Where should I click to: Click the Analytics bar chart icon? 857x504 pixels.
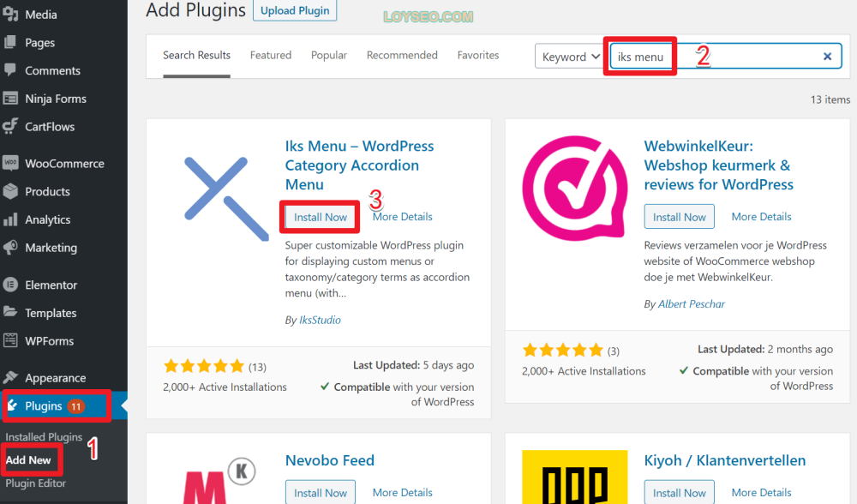pyautogui.click(x=10, y=219)
